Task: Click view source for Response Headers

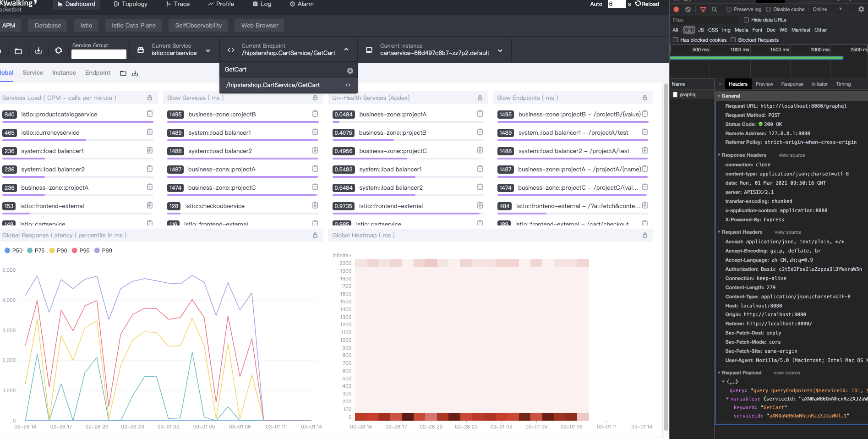Action: tap(792, 155)
